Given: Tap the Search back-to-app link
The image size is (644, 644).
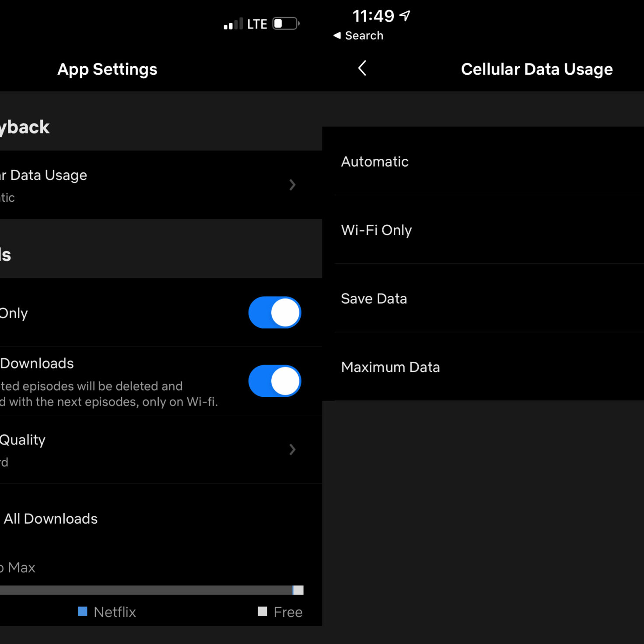Looking at the screenshot, I should point(358,35).
